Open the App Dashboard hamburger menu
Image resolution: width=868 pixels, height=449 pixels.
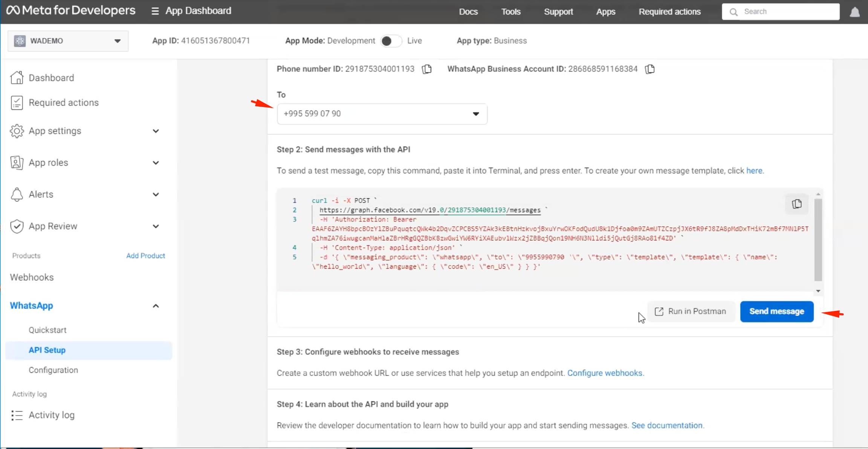(x=155, y=11)
